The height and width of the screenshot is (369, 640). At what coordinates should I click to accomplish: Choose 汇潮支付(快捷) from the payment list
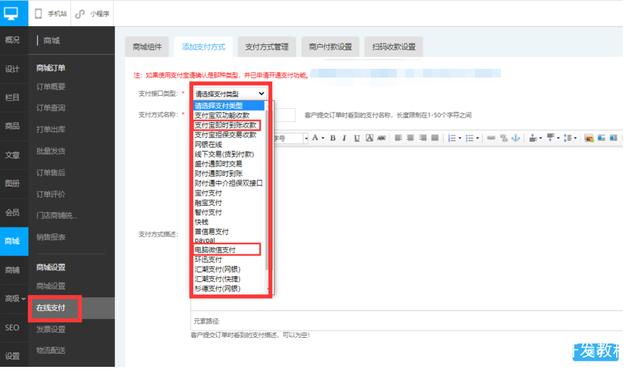[218, 279]
